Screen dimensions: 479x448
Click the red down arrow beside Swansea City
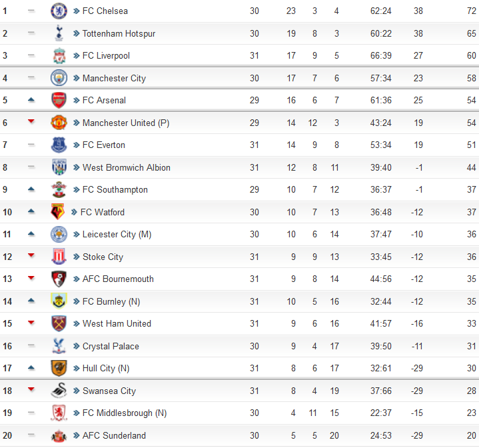(x=31, y=389)
